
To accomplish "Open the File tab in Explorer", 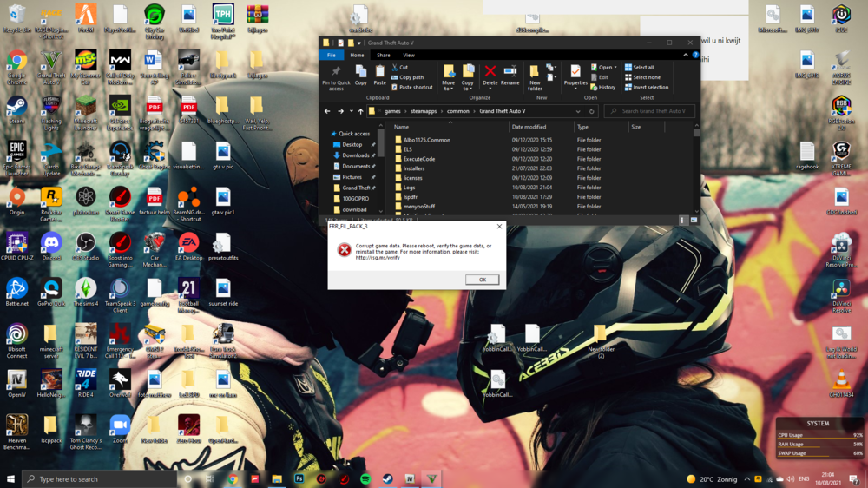I will 331,55.
